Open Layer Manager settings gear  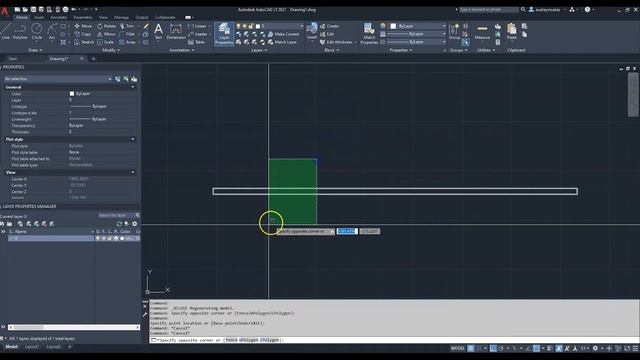click(x=135, y=224)
